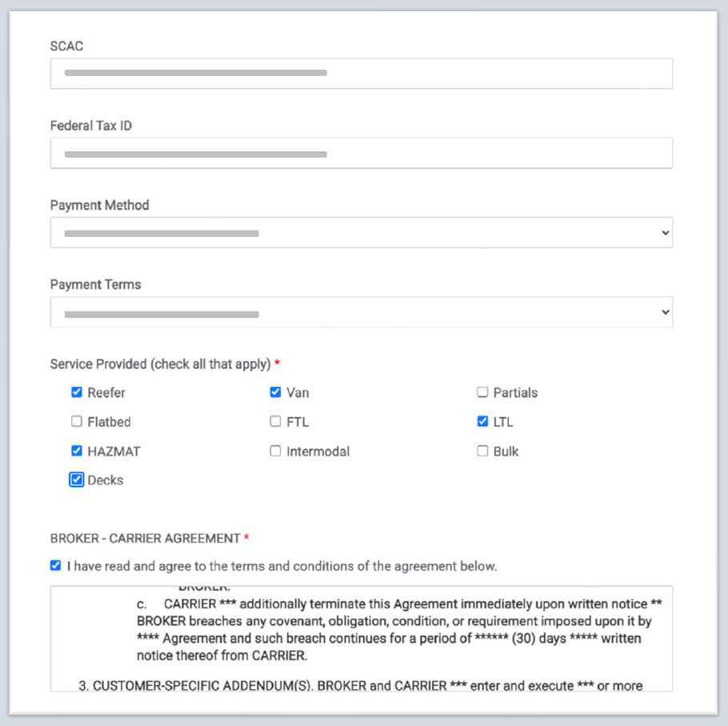Viewport: 728px width, 726px height.
Task: Expand the Payment Terms dropdown
Action: [x=361, y=312]
